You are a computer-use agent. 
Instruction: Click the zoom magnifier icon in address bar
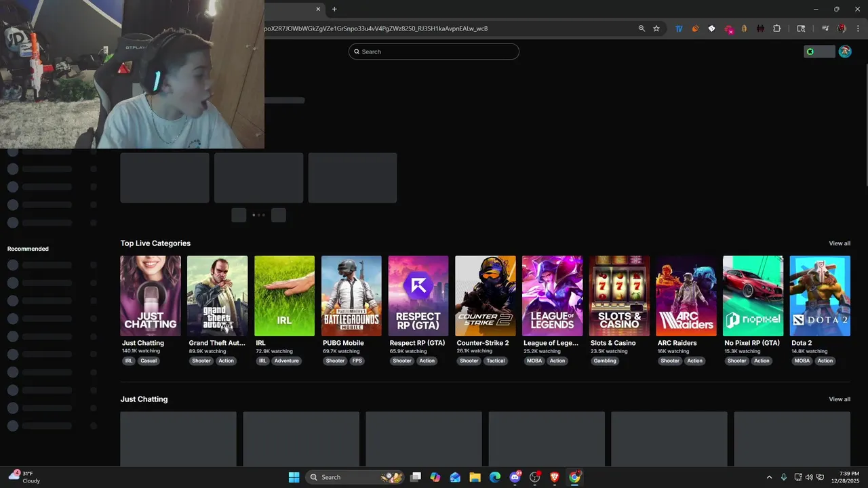(642, 28)
